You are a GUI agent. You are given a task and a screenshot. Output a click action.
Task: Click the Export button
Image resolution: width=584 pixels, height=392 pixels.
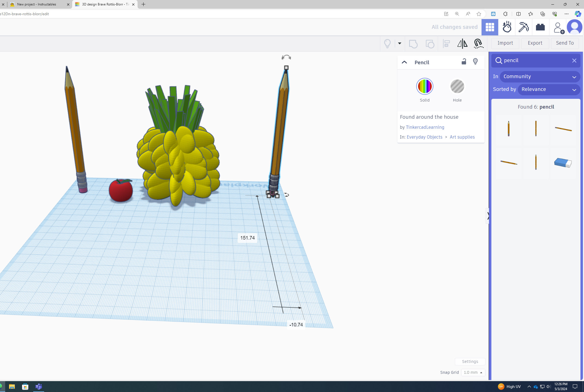pyautogui.click(x=535, y=43)
